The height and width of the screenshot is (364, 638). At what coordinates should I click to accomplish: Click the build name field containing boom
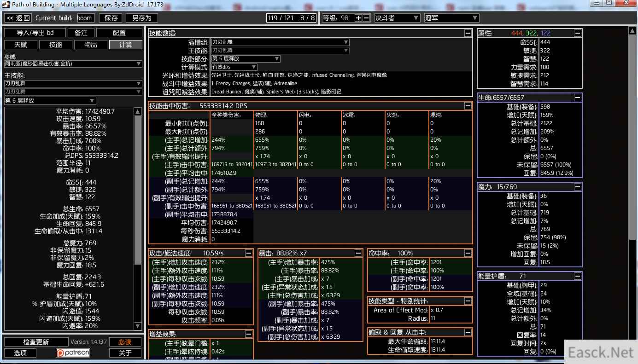[x=85, y=18]
